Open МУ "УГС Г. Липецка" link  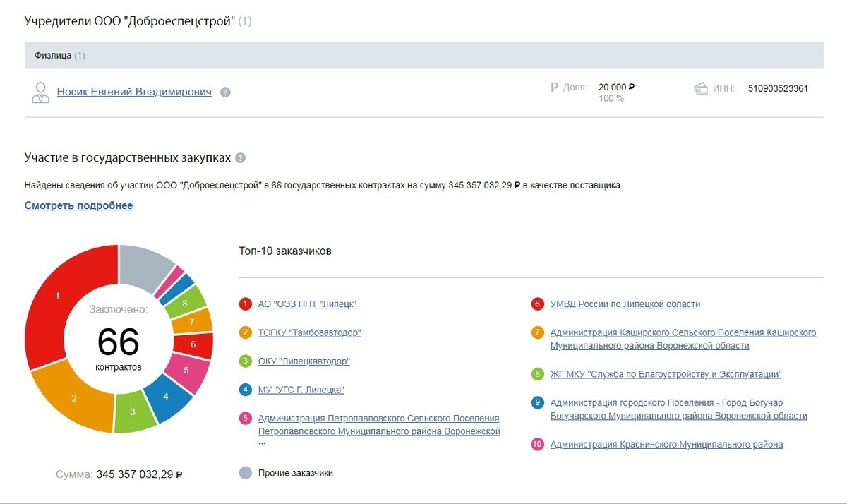coord(301,390)
